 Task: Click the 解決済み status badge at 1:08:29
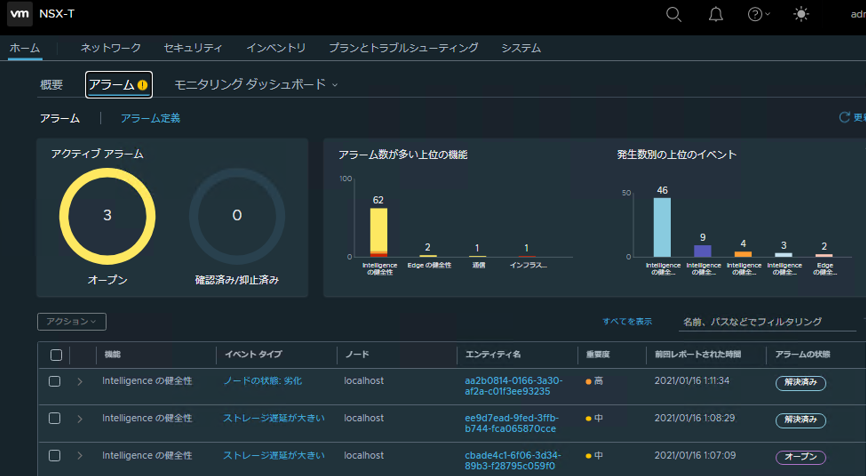tap(800, 420)
